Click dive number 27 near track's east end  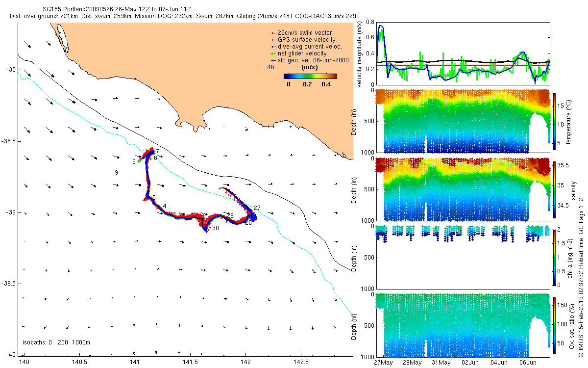coord(257,208)
